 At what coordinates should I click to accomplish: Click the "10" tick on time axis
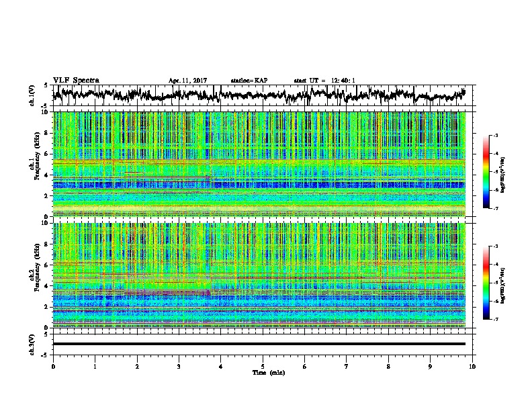(472, 367)
